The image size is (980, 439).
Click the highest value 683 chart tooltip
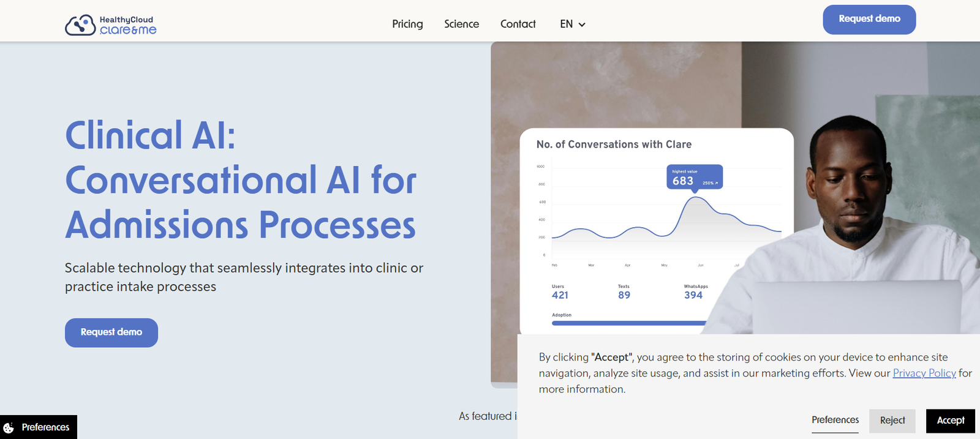coord(694,177)
